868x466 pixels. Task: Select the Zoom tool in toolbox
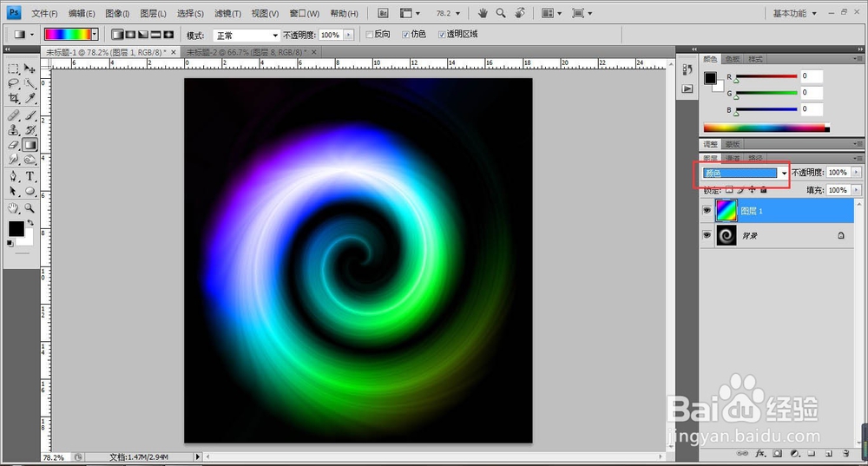30,208
